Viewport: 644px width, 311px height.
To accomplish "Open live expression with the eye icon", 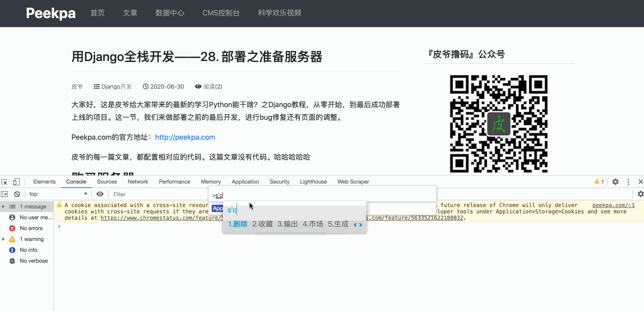I will [x=100, y=194].
